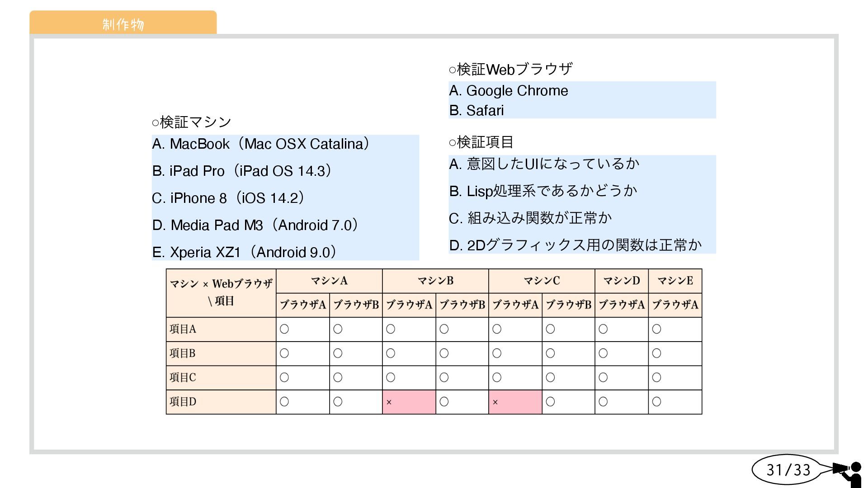Viewport: 868px width, 488px height.
Task: Select the A. Google Chrome text line
Action: click(x=509, y=91)
